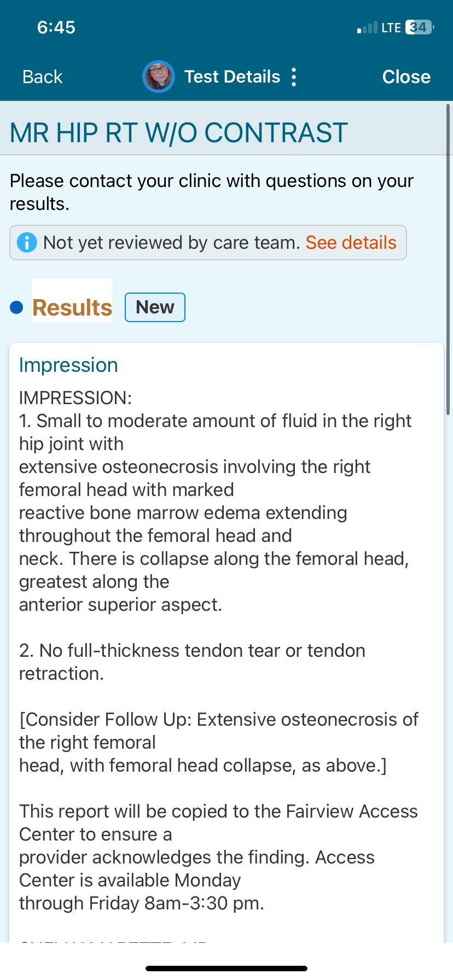Tap the blue info icon in banner
This screenshot has width=453, height=980.
coord(27,242)
